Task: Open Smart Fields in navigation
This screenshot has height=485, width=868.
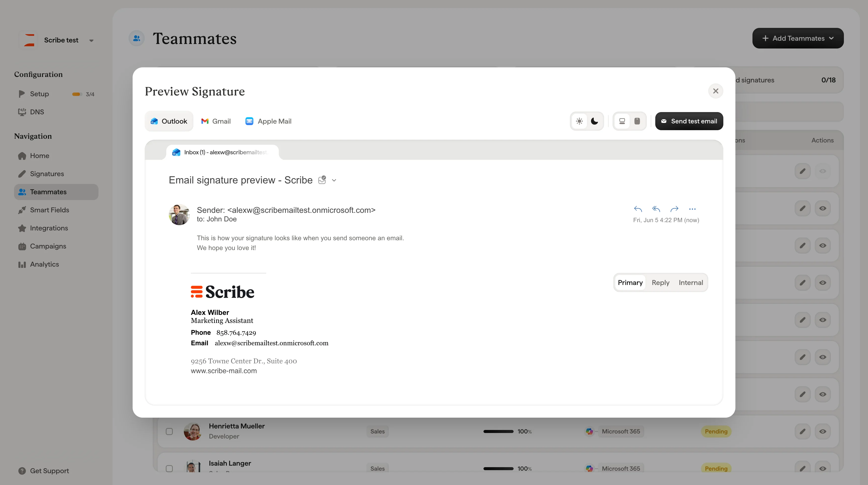Action: click(x=56, y=210)
